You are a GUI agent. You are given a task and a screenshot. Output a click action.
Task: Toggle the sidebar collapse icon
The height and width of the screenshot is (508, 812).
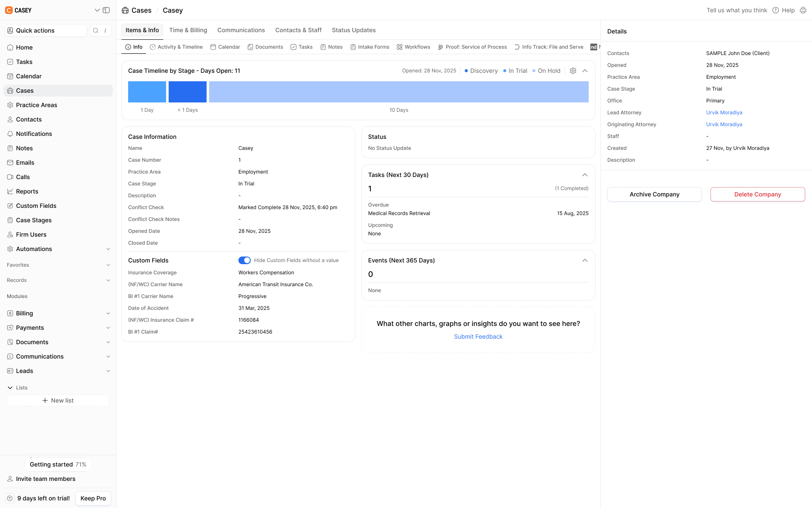106,10
